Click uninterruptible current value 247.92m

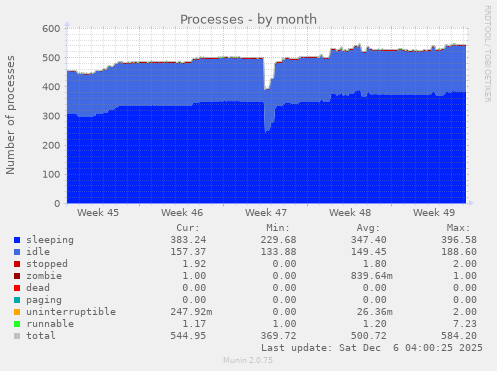[191, 312]
